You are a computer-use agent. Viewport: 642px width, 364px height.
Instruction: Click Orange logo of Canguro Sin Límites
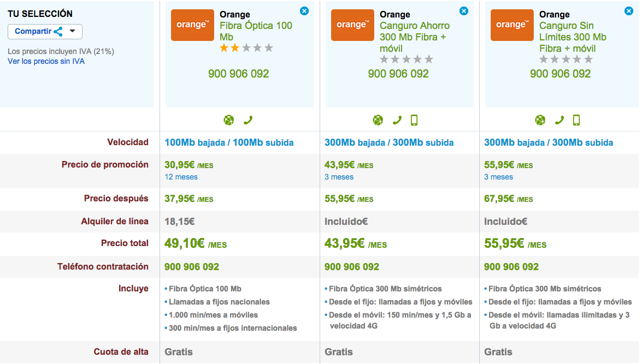click(x=512, y=25)
